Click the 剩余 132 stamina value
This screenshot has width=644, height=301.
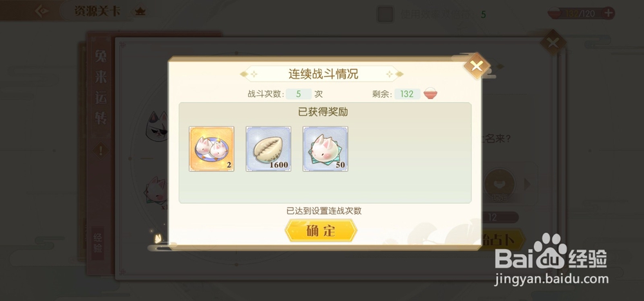coord(407,94)
